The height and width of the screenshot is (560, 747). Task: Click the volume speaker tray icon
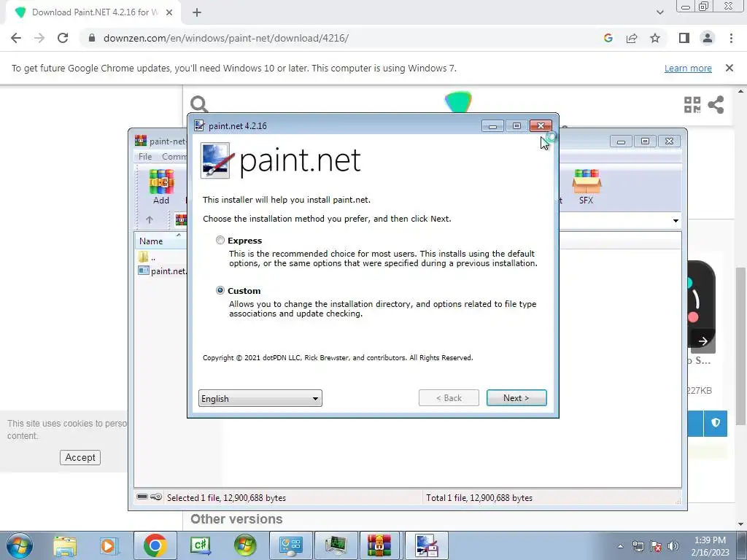coord(673,546)
